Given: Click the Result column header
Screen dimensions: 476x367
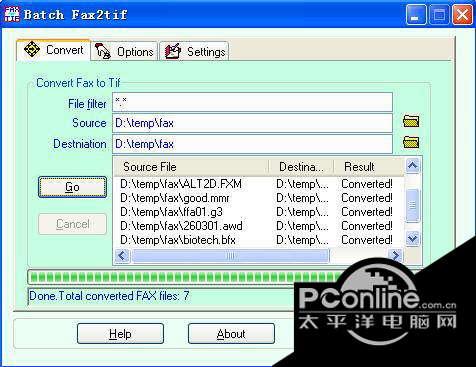Looking at the screenshot, I should click(x=369, y=167).
